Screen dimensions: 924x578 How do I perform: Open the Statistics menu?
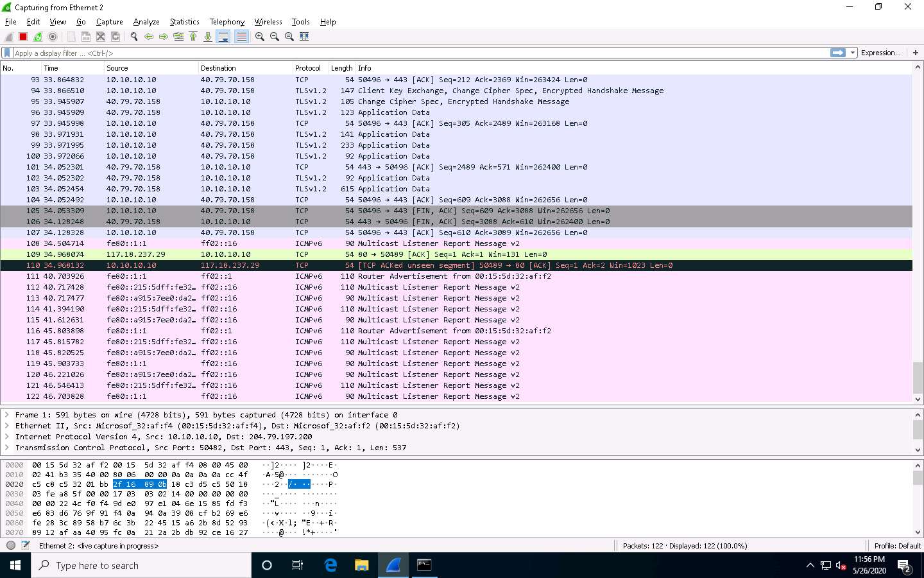(x=184, y=22)
